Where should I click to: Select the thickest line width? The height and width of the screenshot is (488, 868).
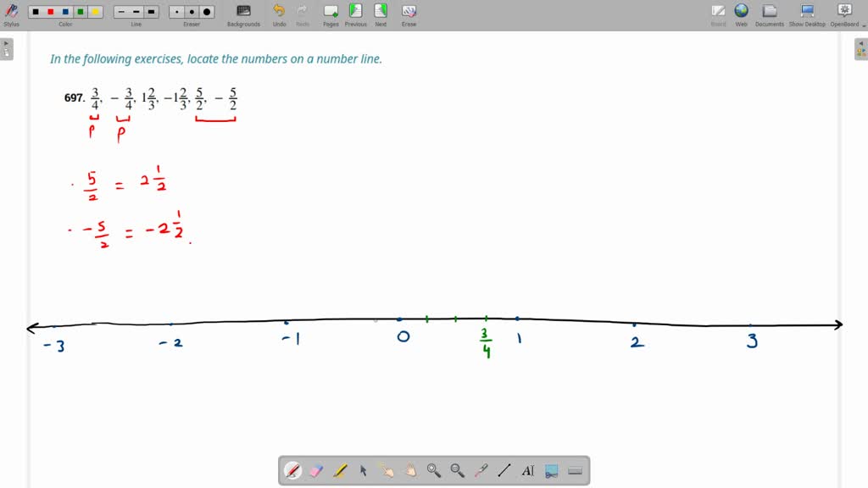152,12
